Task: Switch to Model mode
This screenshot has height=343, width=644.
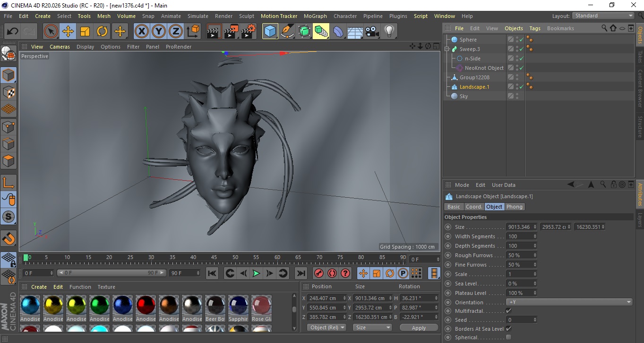Action: [x=9, y=75]
